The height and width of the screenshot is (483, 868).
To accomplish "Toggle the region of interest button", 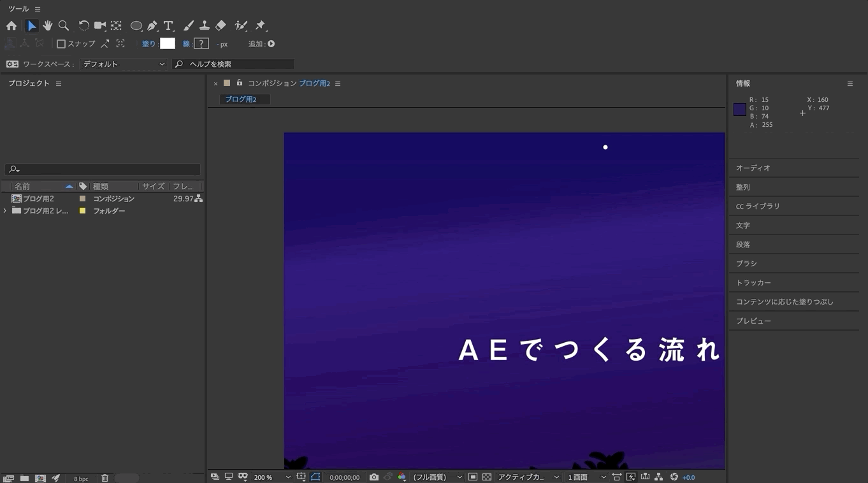I will pyautogui.click(x=315, y=477).
